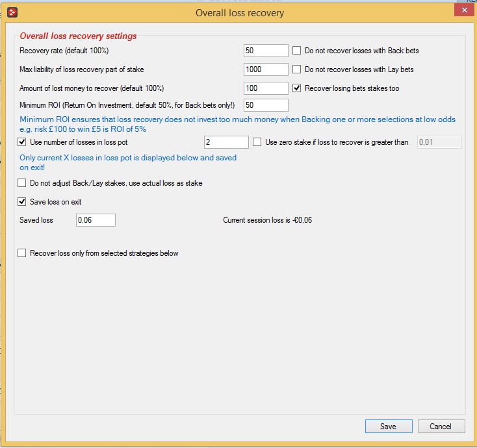Click the Current session loss text
477x448 pixels.
pos(267,220)
